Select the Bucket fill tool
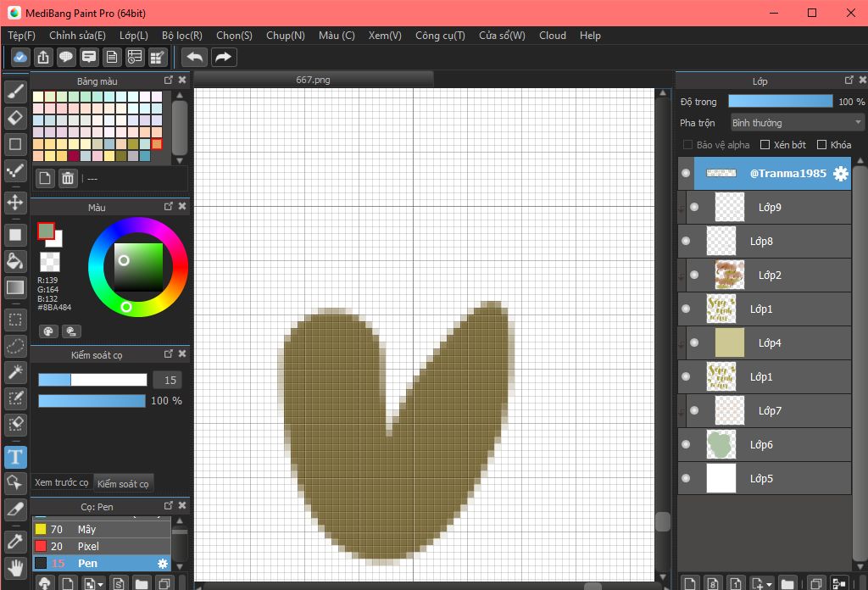 point(15,261)
